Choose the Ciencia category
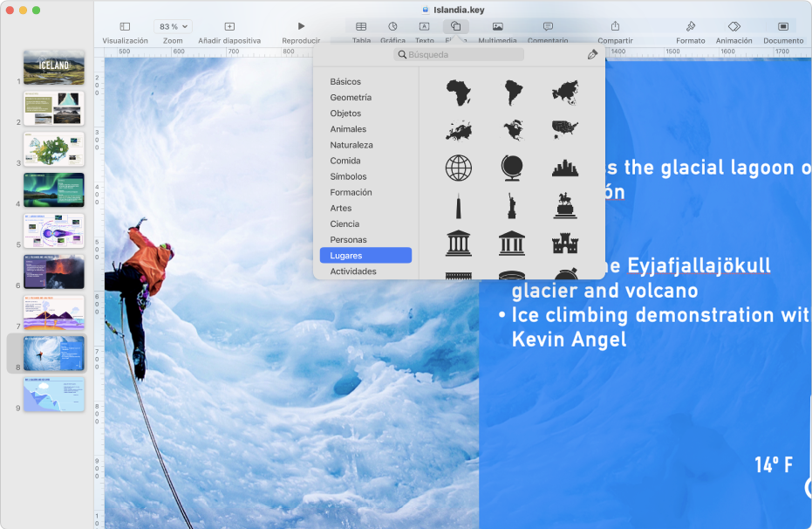The image size is (812, 529). (345, 223)
